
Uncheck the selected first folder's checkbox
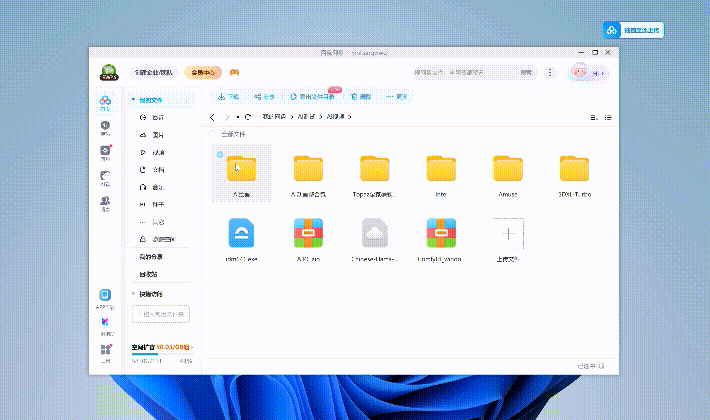220,154
